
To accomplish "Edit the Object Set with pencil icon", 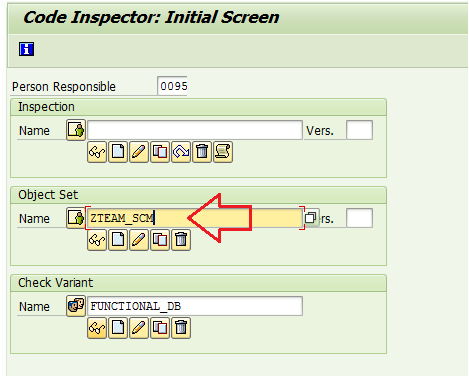I will click(x=139, y=240).
